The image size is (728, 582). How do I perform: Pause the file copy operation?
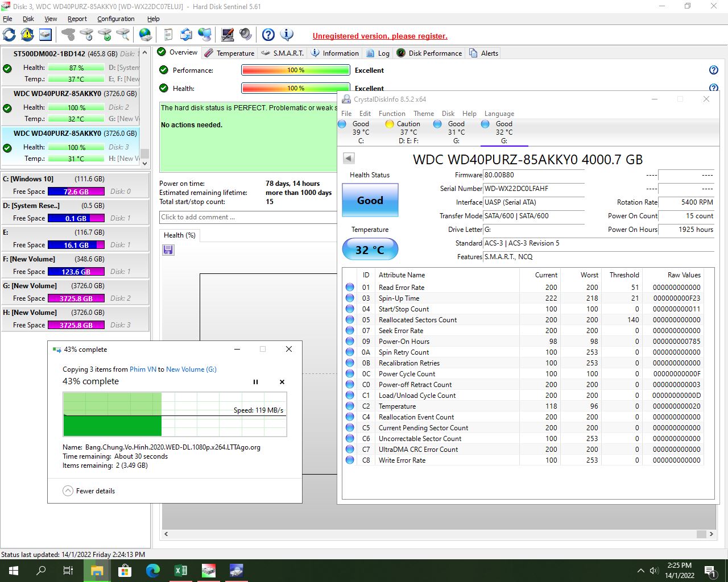coord(255,382)
